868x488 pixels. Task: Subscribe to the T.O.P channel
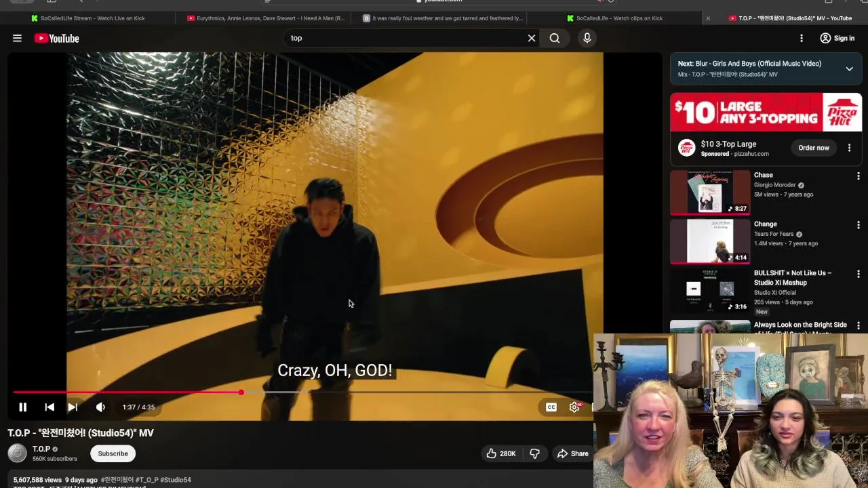(x=113, y=453)
